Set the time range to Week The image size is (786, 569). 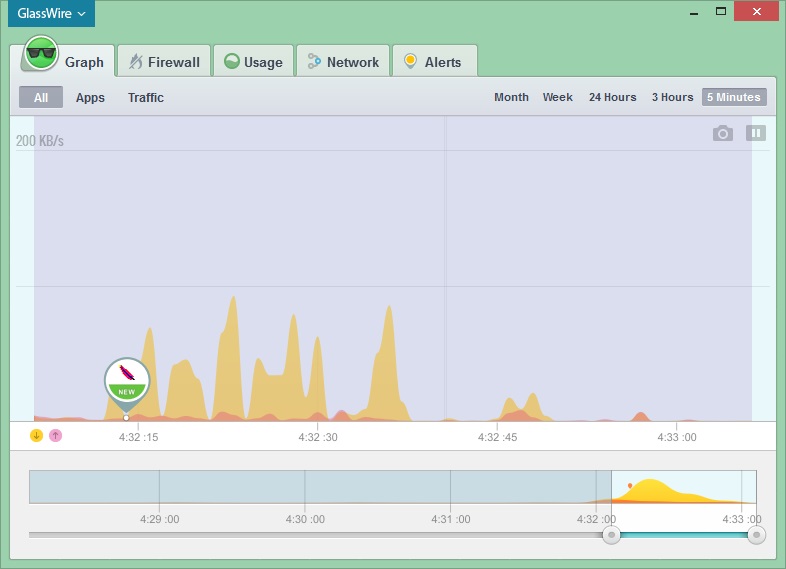coord(557,97)
